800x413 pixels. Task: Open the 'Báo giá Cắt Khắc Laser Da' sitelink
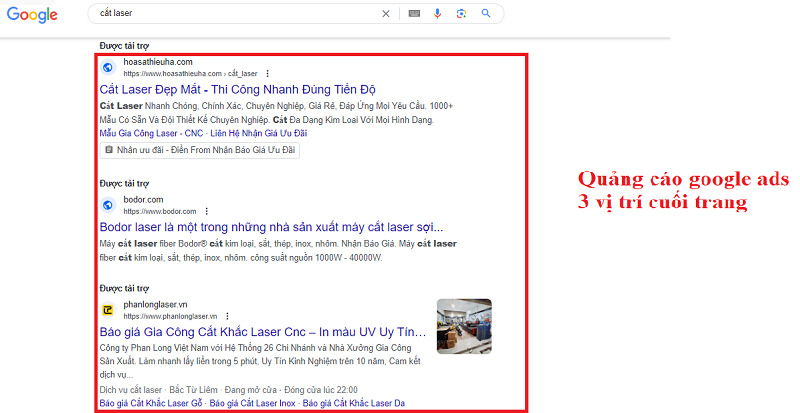click(x=354, y=403)
